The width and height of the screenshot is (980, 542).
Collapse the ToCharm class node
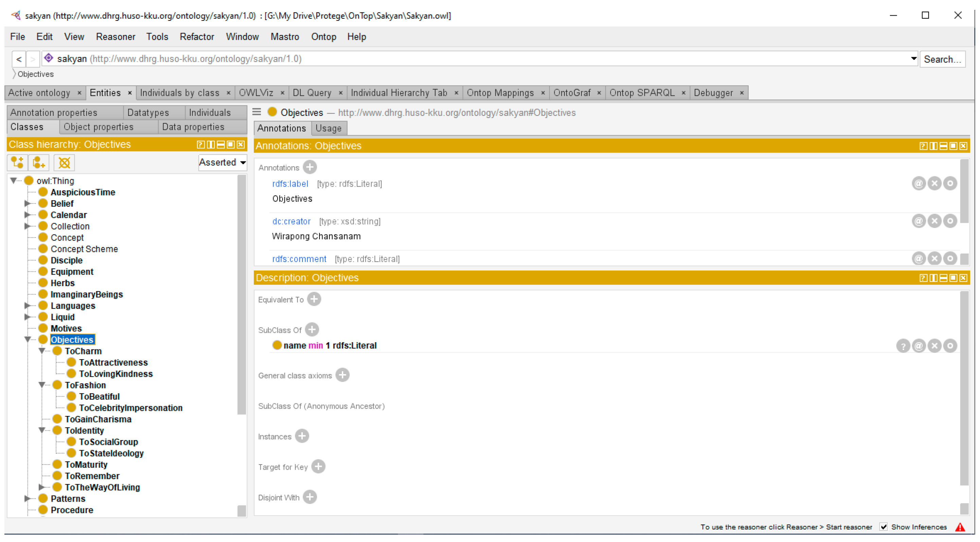pos(42,351)
